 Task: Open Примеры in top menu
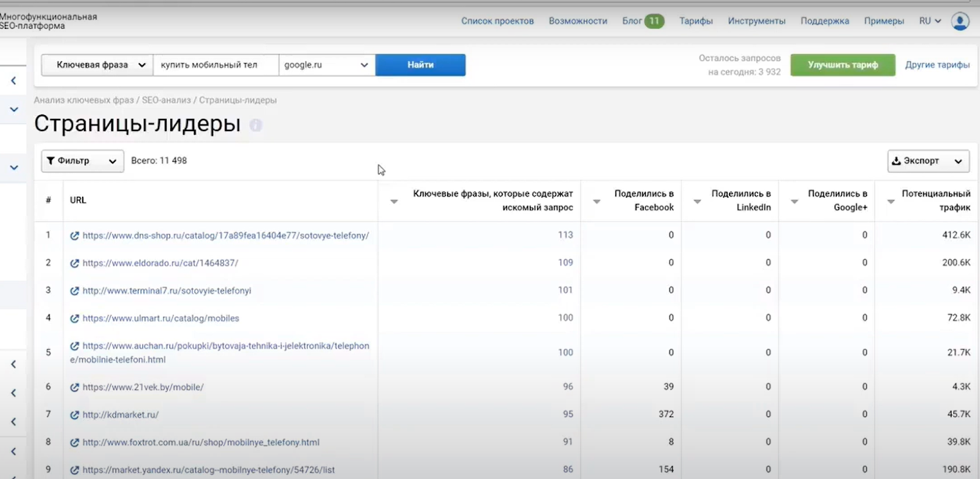click(884, 21)
